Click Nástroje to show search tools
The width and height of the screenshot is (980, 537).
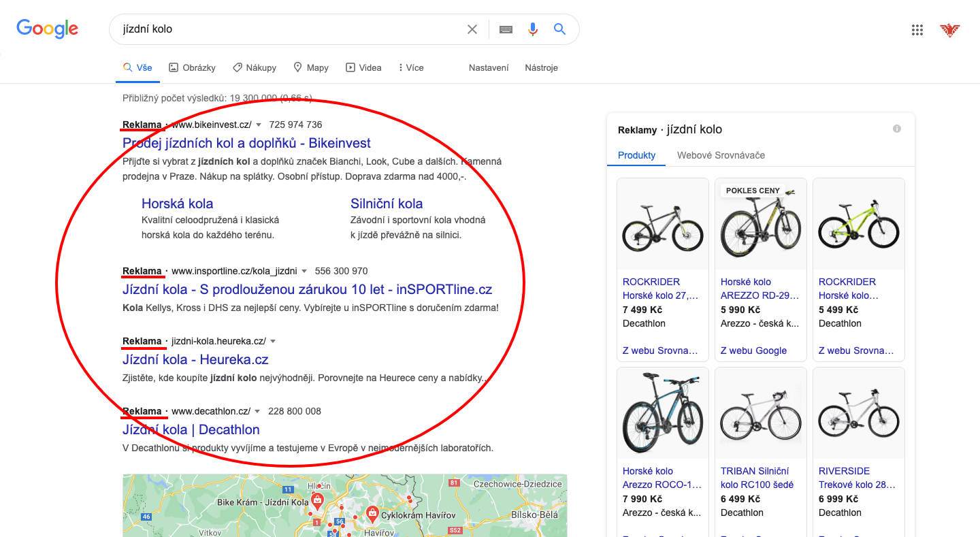(x=541, y=67)
